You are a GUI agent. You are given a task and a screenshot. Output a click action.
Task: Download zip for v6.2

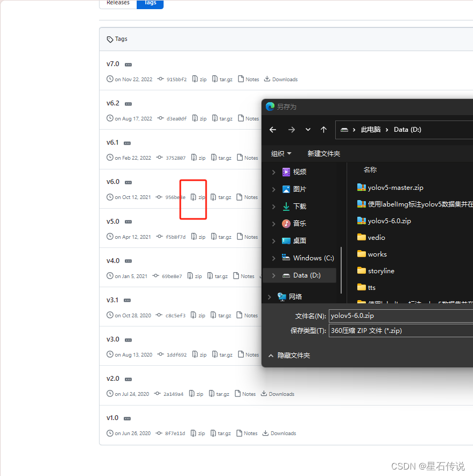pyautogui.click(x=199, y=118)
